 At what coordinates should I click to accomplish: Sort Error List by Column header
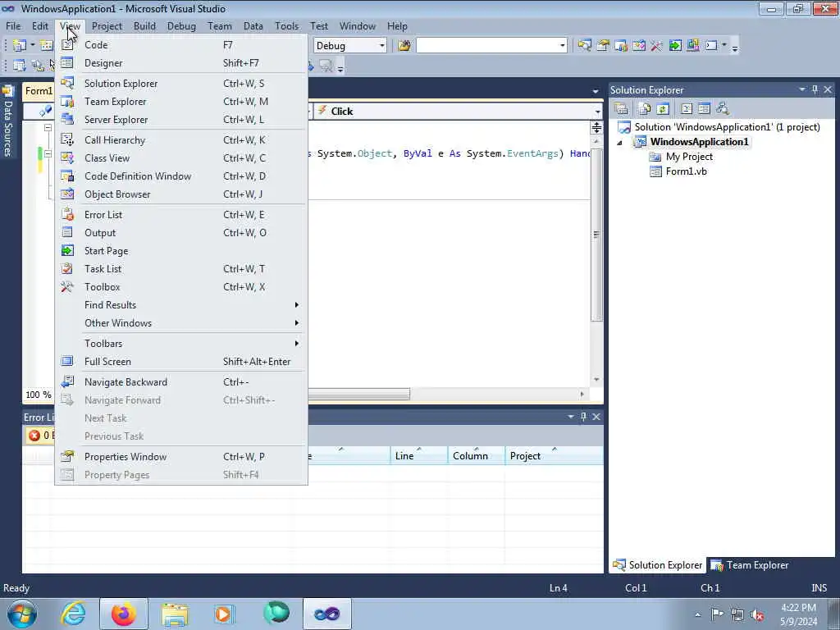477,455
